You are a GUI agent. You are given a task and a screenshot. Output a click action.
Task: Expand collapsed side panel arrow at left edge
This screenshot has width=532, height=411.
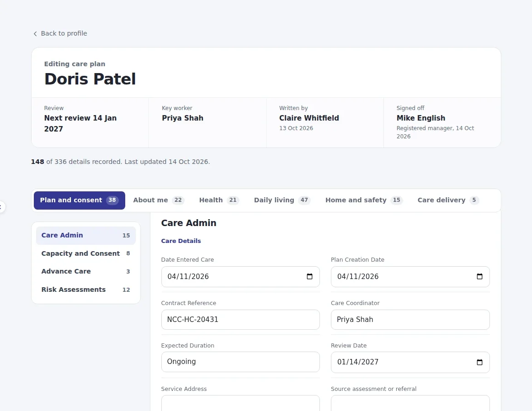[1, 207]
